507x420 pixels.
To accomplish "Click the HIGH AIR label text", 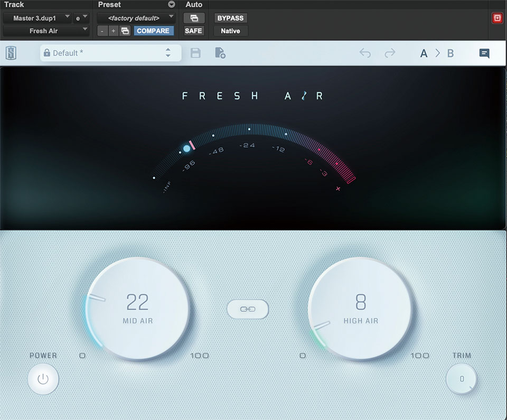I will pyautogui.click(x=361, y=321).
